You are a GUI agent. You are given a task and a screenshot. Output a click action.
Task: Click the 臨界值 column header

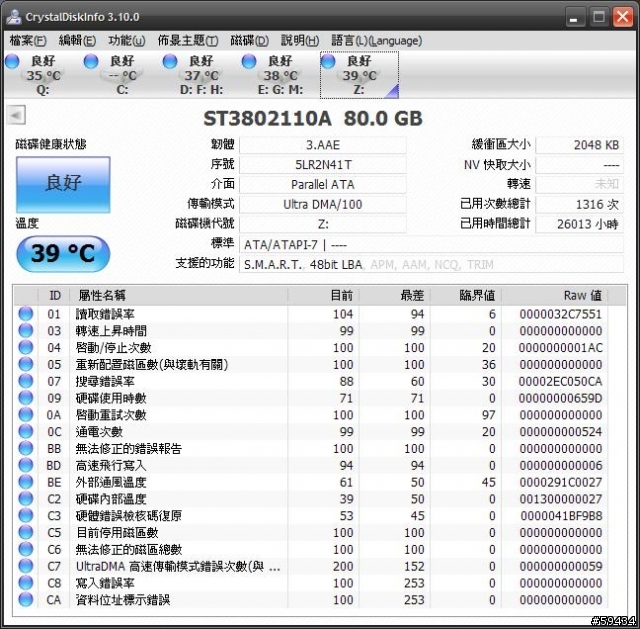click(x=466, y=296)
